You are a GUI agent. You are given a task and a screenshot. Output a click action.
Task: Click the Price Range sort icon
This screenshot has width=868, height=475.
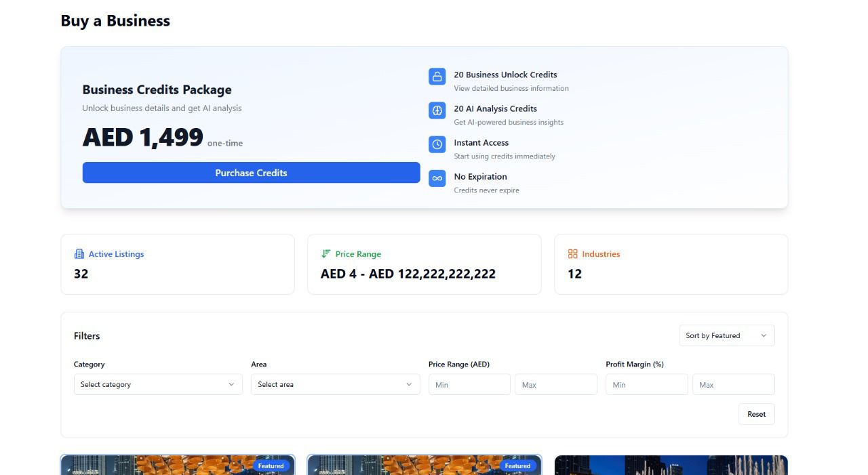coord(325,254)
